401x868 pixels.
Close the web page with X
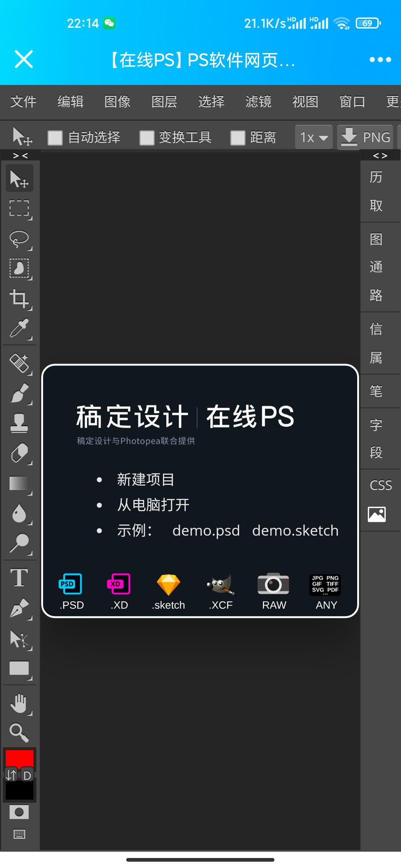point(24,59)
